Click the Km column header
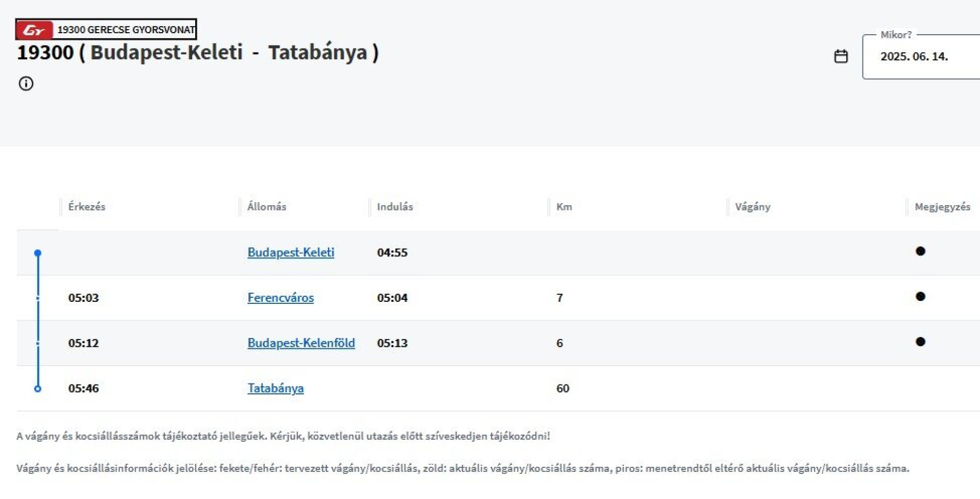This screenshot has width=980, height=499. (x=564, y=207)
